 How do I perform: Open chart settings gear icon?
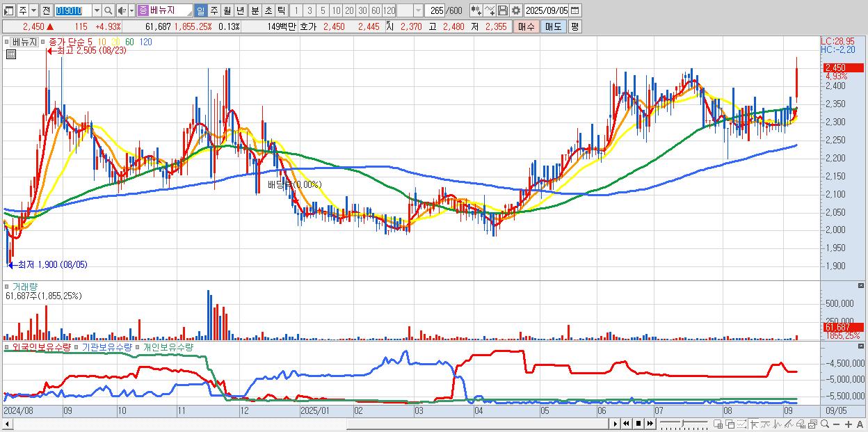coord(516,10)
